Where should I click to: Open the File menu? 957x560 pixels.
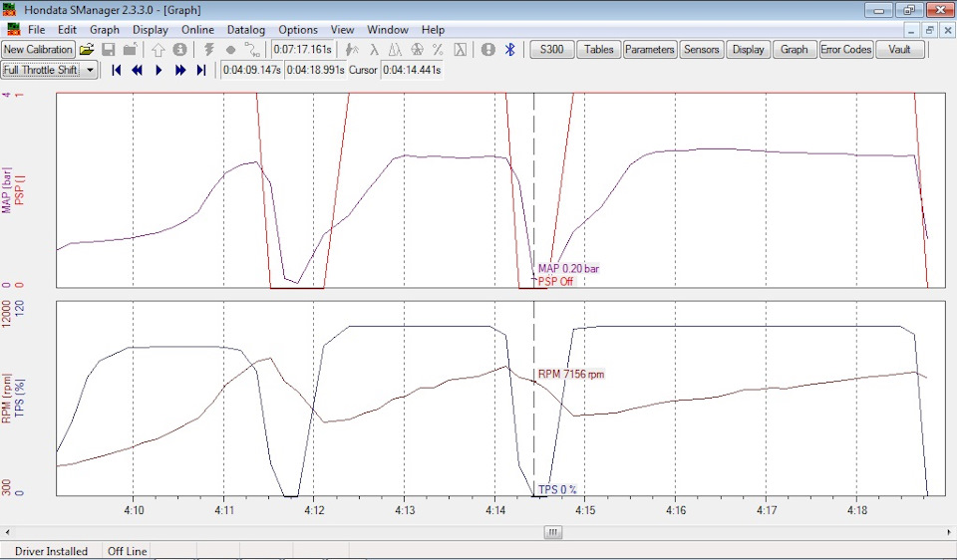[36, 29]
